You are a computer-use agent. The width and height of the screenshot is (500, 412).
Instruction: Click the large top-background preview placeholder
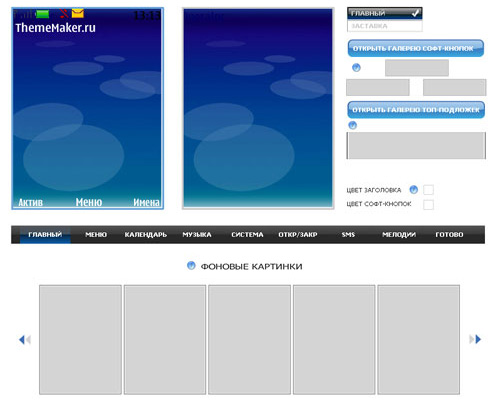pyautogui.click(x=416, y=145)
